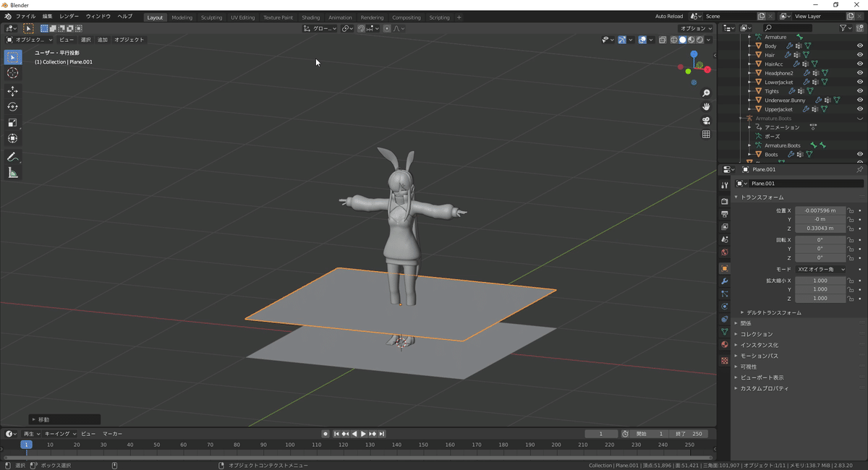Switch viewport to rendered shading mode
868x470 pixels.
[699, 40]
